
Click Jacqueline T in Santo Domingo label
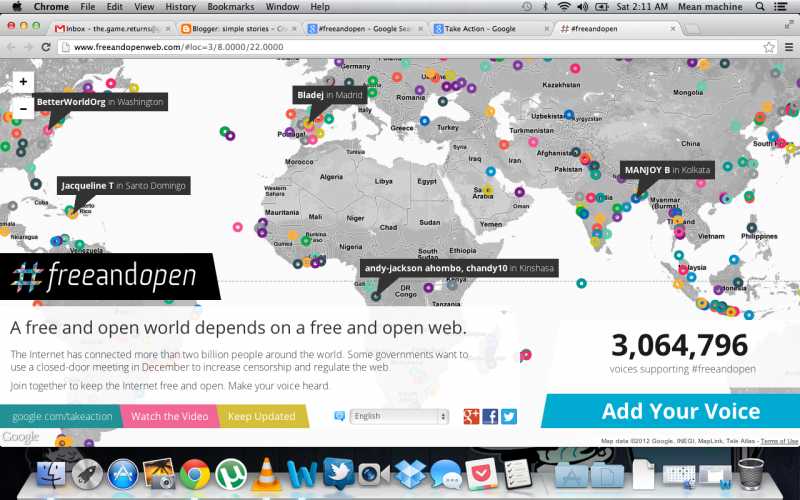click(123, 186)
